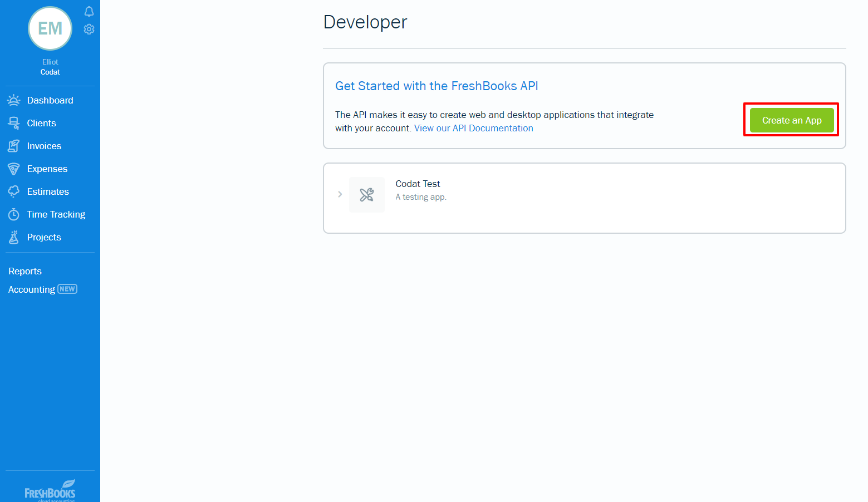The height and width of the screenshot is (502, 868).
Task: Click the Expenses pizza icon
Action: click(x=14, y=169)
